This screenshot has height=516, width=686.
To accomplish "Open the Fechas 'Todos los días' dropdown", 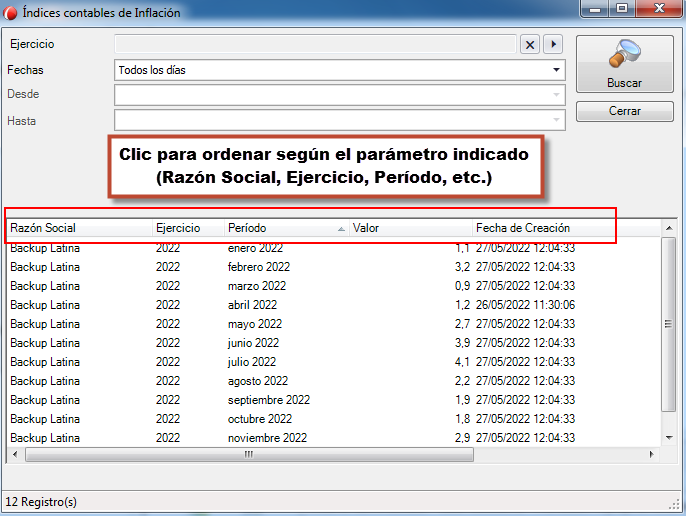I will coord(340,70).
